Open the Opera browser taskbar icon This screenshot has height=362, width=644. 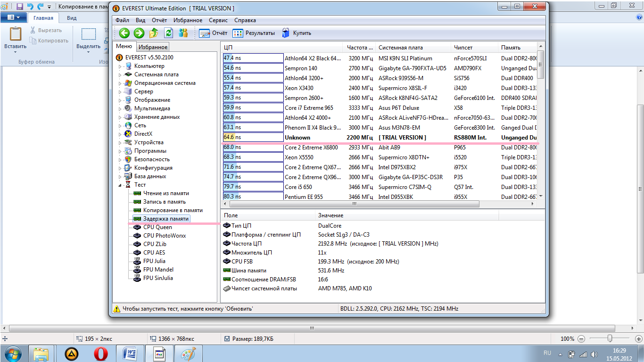(x=100, y=354)
